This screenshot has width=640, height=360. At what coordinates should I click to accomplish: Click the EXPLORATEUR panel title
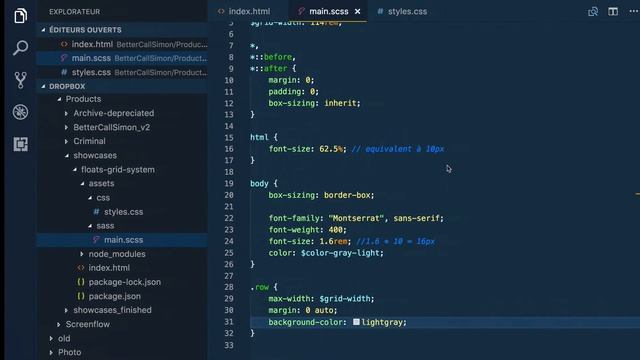pyautogui.click(x=75, y=12)
